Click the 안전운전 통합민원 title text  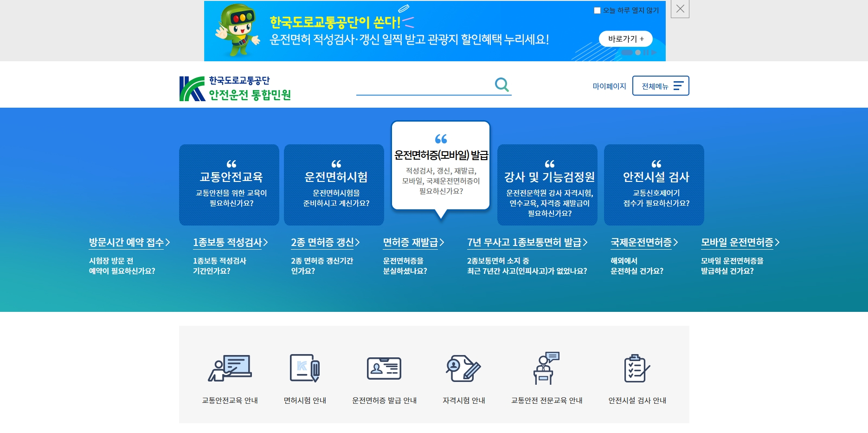pyautogui.click(x=250, y=95)
